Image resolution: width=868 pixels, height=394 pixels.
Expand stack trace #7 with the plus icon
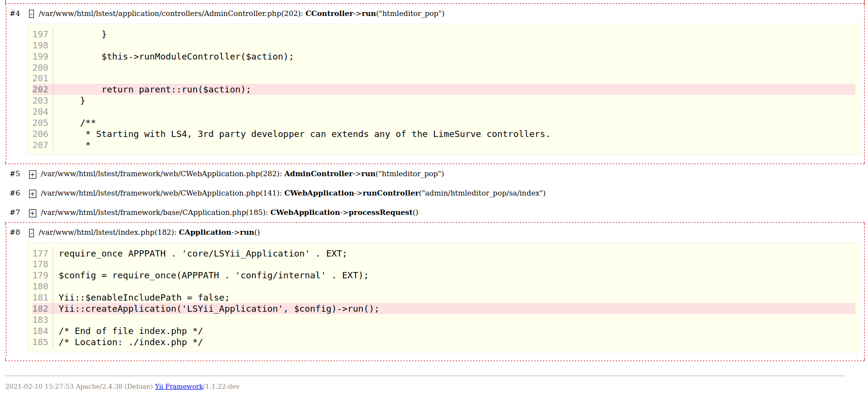[32, 213]
